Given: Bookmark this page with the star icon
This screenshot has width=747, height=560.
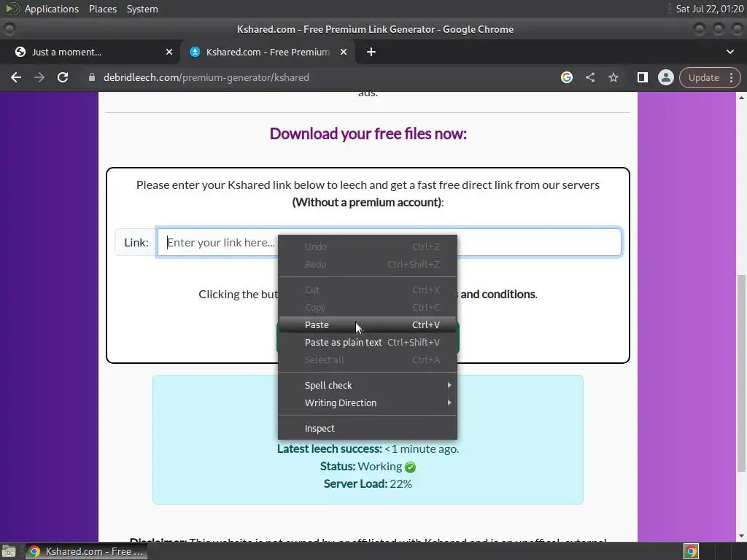Looking at the screenshot, I should pos(613,77).
